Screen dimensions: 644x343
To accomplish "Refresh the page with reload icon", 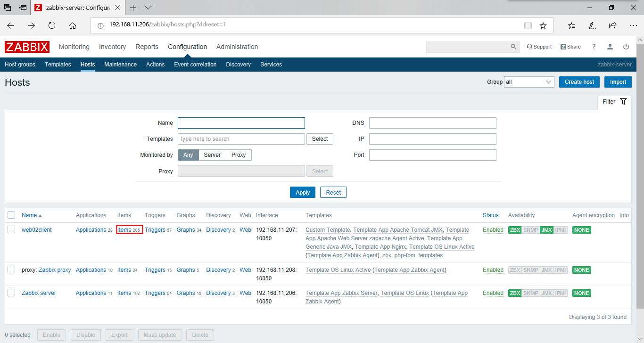I will 52,25.
